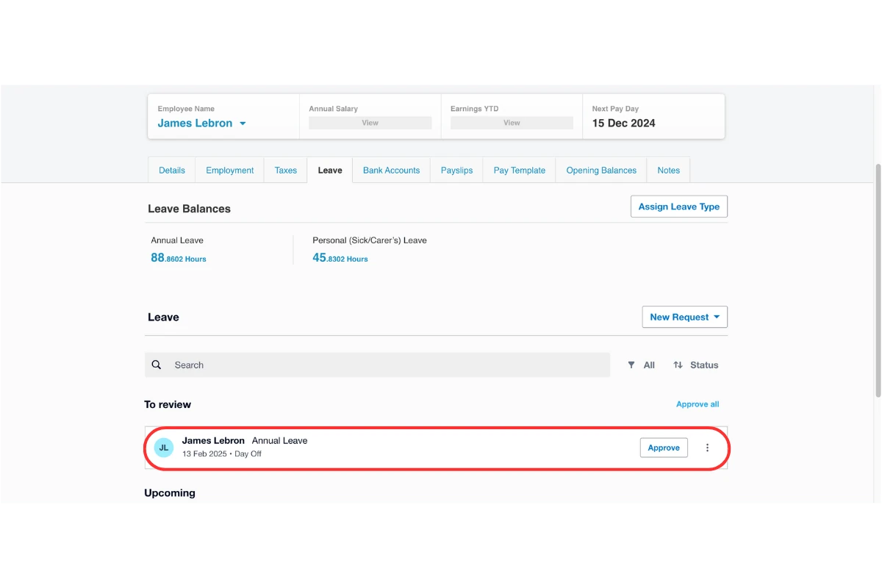Click the '13 Feb 2025 • Day Off' text
The image size is (882, 588).
coord(222,453)
